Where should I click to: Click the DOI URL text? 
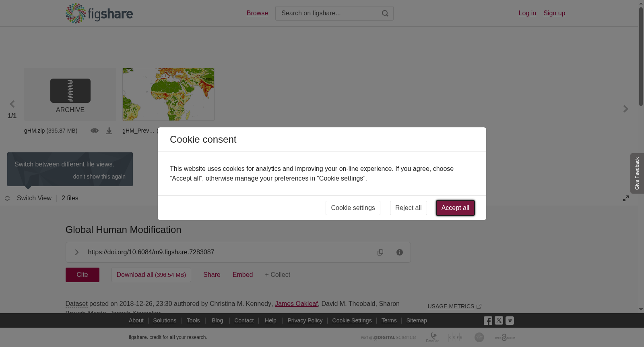point(151,252)
